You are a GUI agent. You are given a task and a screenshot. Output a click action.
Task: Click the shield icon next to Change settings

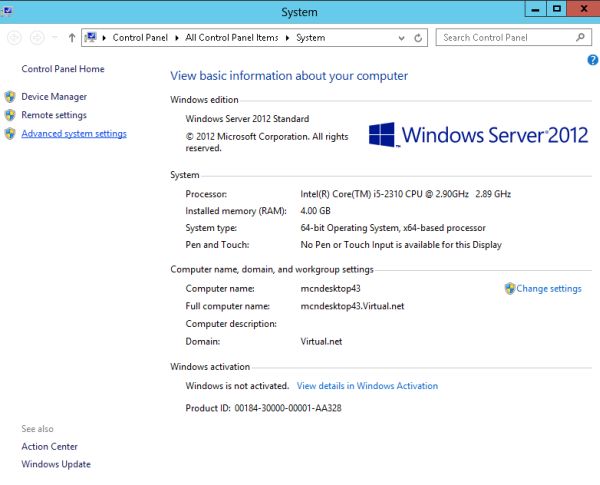pos(510,289)
